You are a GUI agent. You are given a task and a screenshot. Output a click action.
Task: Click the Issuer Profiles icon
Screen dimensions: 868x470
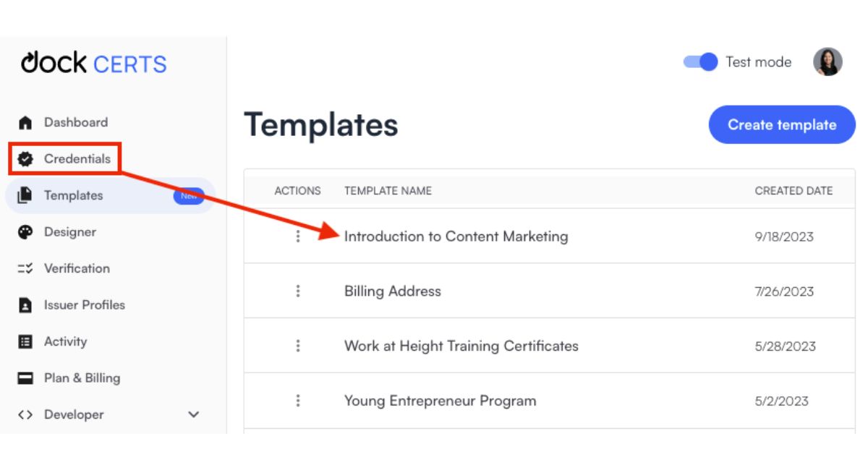tap(25, 305)
